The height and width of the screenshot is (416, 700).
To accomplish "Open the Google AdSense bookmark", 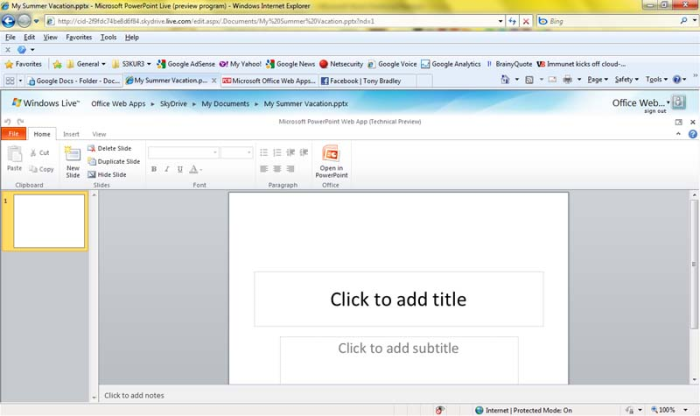I will pyautogui.click(x=186, y=64).
